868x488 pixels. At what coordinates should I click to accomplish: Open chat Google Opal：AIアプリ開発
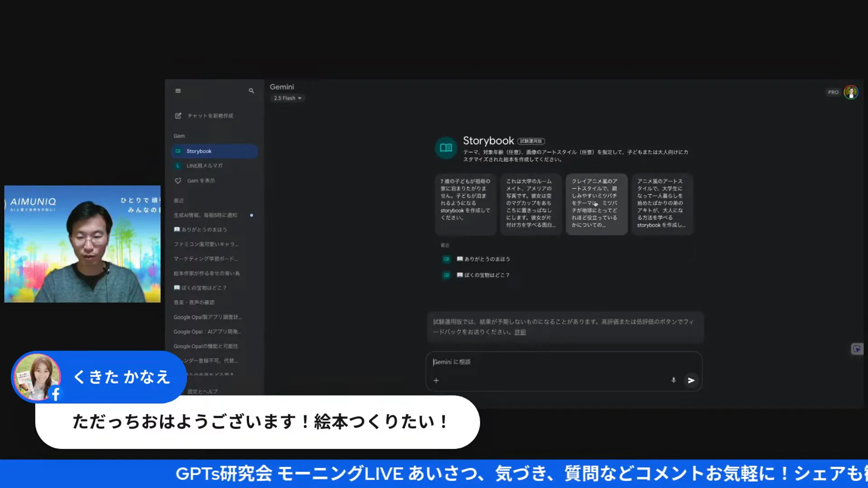click(x=208, y=332)
